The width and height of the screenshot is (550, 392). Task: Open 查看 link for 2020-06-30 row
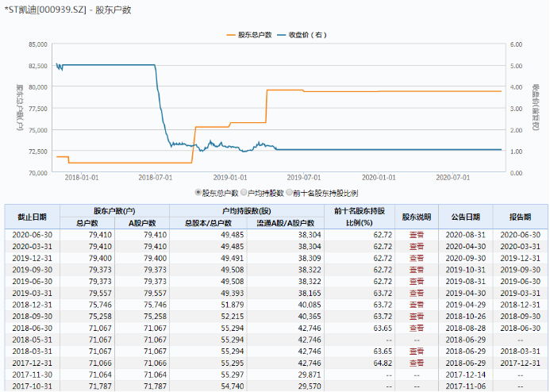tap(417, 235)
